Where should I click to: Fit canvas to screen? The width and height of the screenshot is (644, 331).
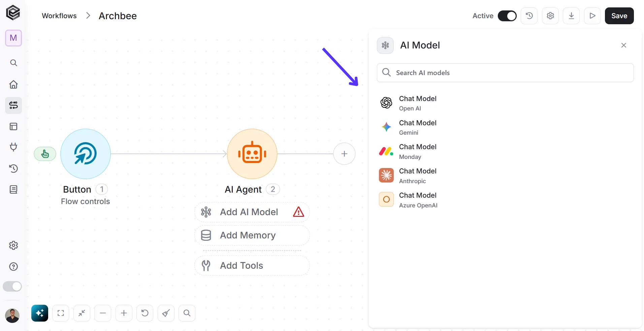(x=61, y=313)
